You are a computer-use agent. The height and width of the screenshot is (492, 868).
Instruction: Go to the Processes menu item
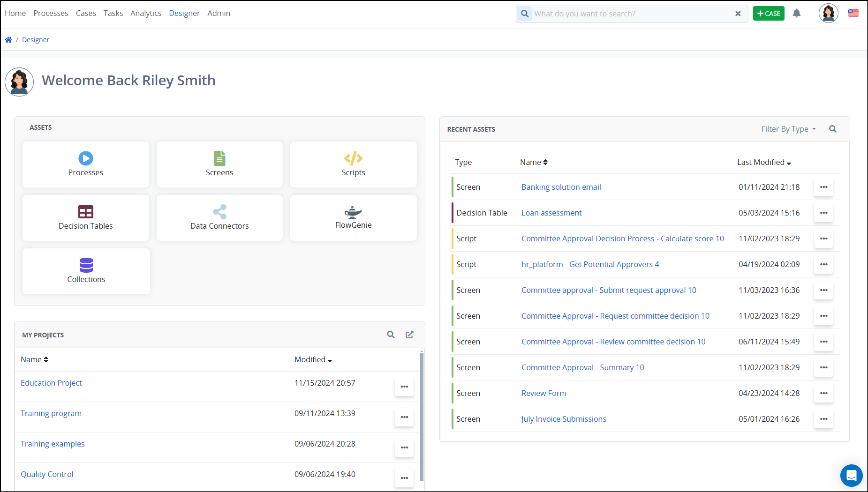pos(51,13)
